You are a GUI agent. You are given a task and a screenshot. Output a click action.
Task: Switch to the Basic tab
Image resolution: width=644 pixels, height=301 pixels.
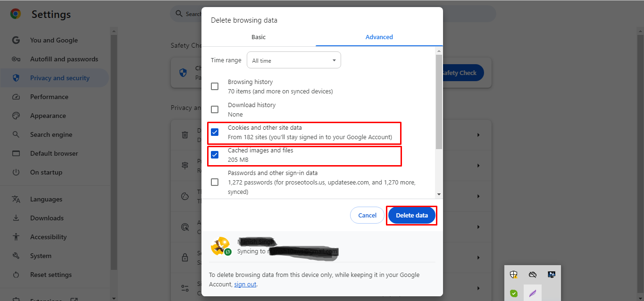(x=259, y=37)
